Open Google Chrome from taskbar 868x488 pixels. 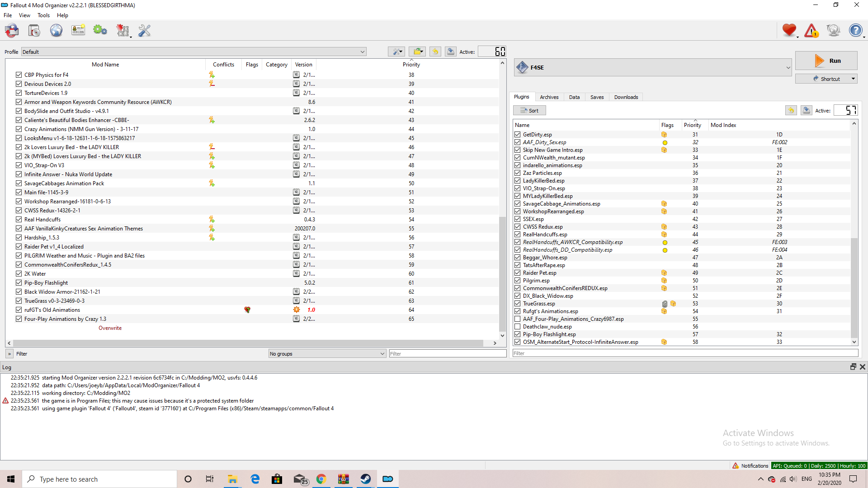[321, 479]
